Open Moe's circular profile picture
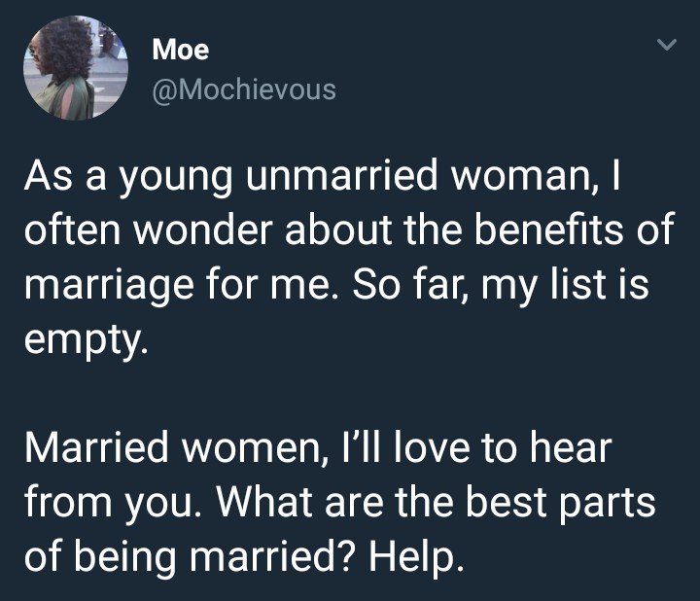700x601 pixels. click(76, 68)
